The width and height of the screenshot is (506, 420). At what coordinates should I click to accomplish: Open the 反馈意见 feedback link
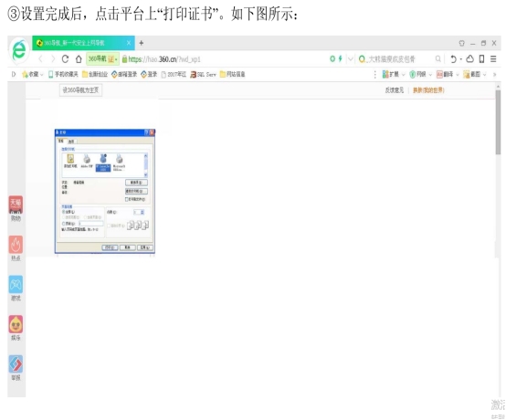point(394,90)
